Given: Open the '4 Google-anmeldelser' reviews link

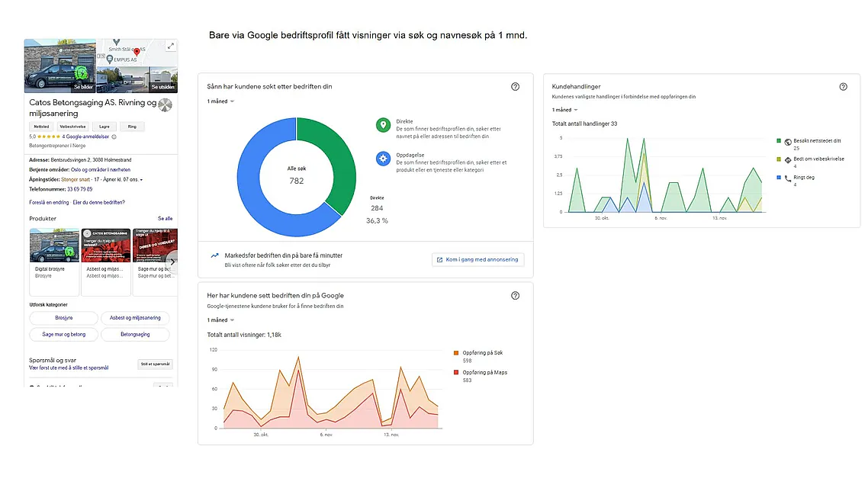Looking at the screenshot, I should click(85, 136).
